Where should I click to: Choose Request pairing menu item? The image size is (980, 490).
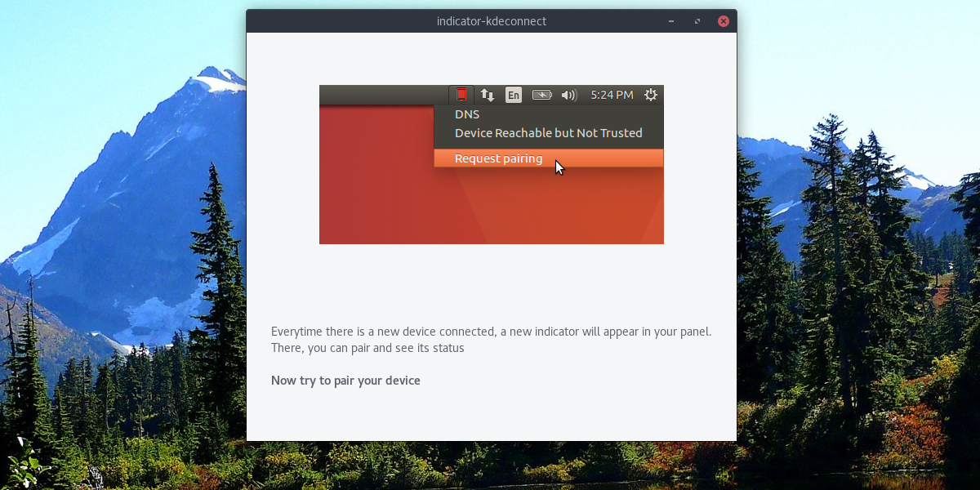[x=549, y=158]
